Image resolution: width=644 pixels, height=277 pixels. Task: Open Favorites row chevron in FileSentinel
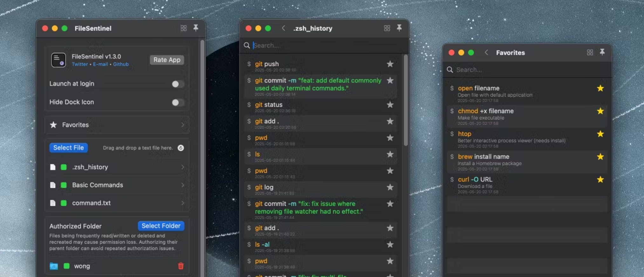tap(183, 125)
